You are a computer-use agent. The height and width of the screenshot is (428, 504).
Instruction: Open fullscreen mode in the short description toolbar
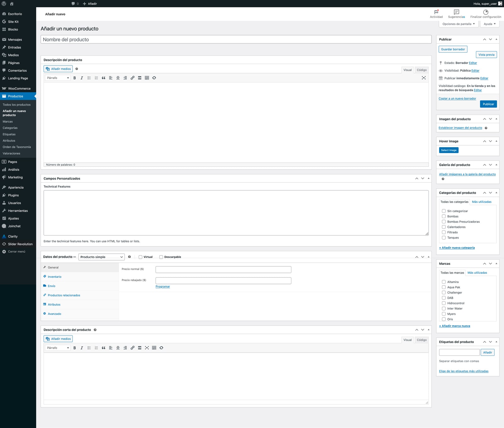147,348
